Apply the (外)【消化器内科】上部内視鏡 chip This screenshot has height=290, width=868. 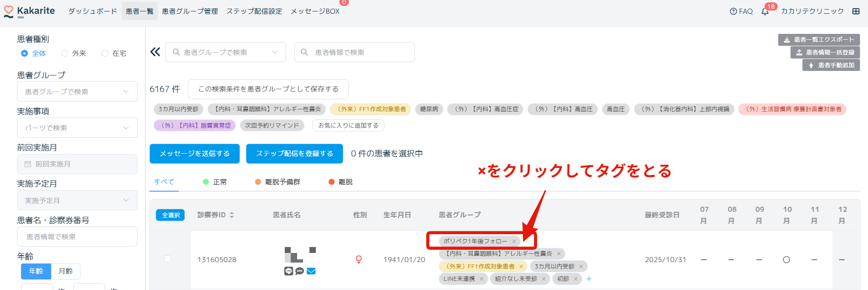tap(684, 109)
